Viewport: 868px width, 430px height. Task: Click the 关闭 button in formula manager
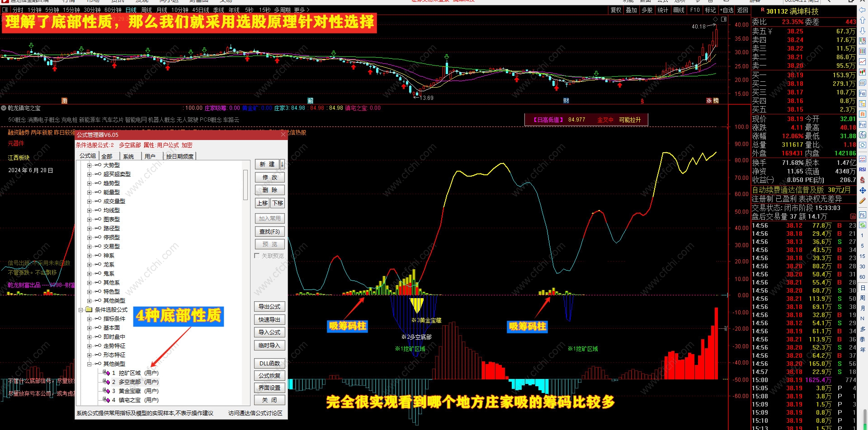[x=270, y=400]
